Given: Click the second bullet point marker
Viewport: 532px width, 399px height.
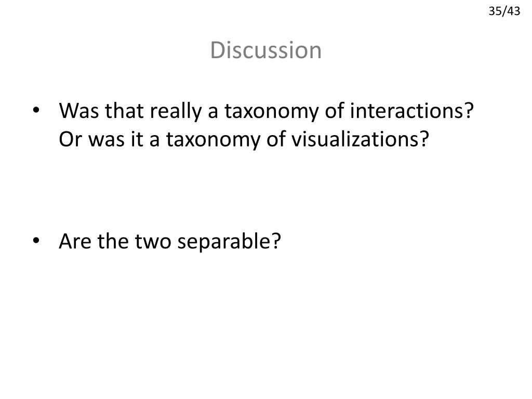Looking at the screenshot, I should (36, 241).
